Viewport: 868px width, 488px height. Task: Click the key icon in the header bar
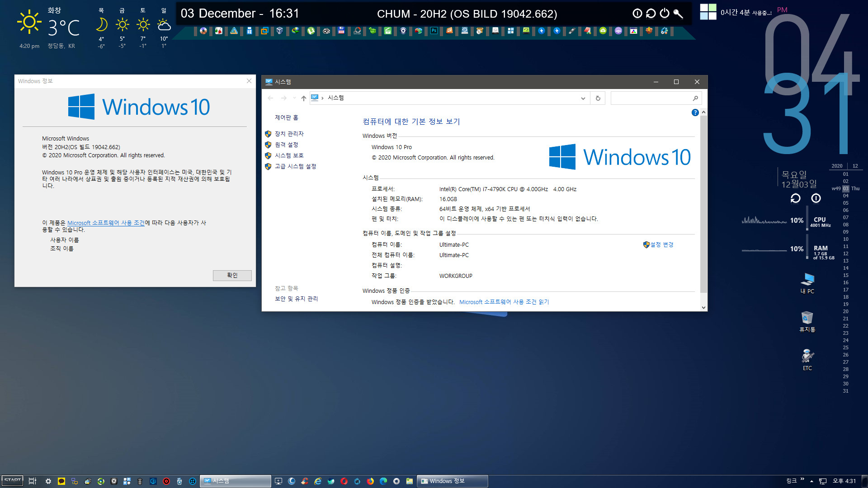678,14
